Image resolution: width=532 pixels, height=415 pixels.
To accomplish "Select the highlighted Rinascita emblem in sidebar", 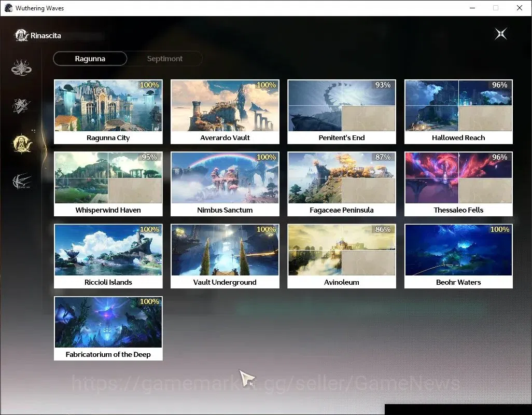I will pos(22,144).
